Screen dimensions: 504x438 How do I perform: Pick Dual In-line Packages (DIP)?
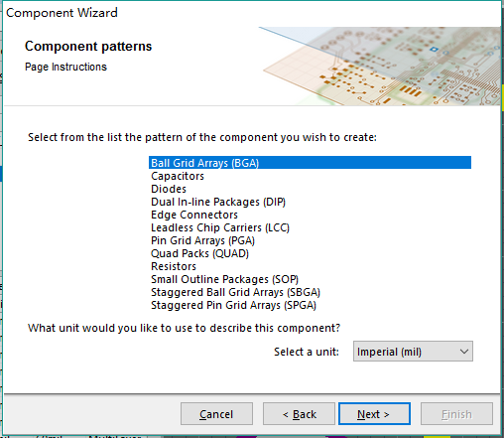(310, 202)
